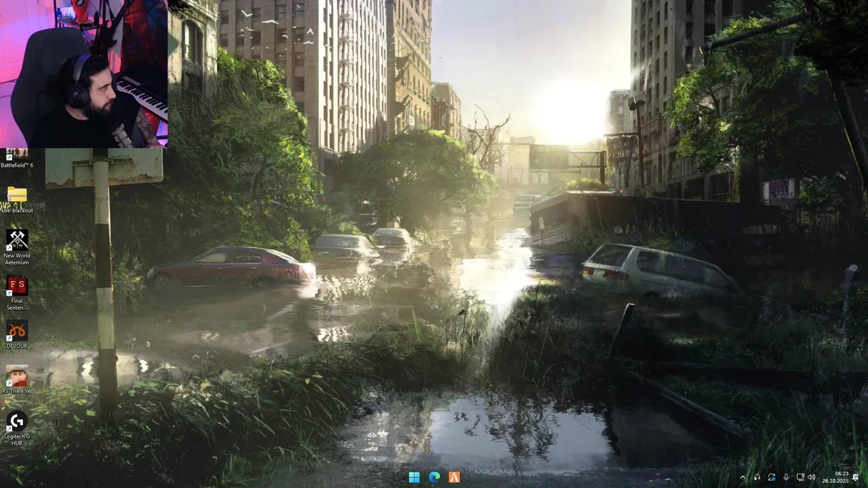
Task: Select the Final Sentence game shortcut
Action: point(17,293)
